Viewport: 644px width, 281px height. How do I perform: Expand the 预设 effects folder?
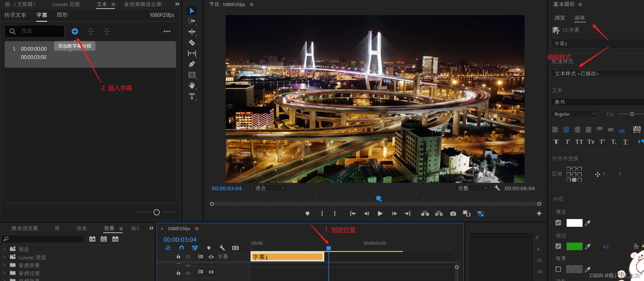[x=5, y=249]
